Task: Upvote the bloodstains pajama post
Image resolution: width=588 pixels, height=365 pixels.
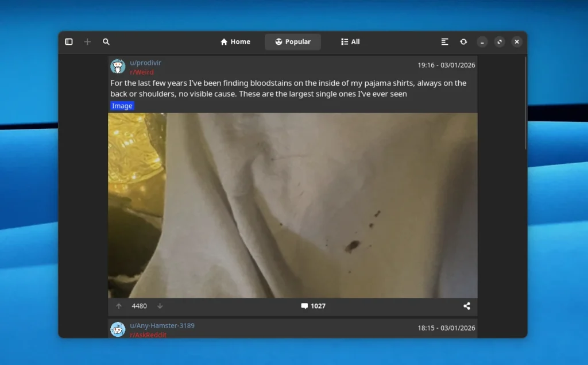Action: point(119,306)
